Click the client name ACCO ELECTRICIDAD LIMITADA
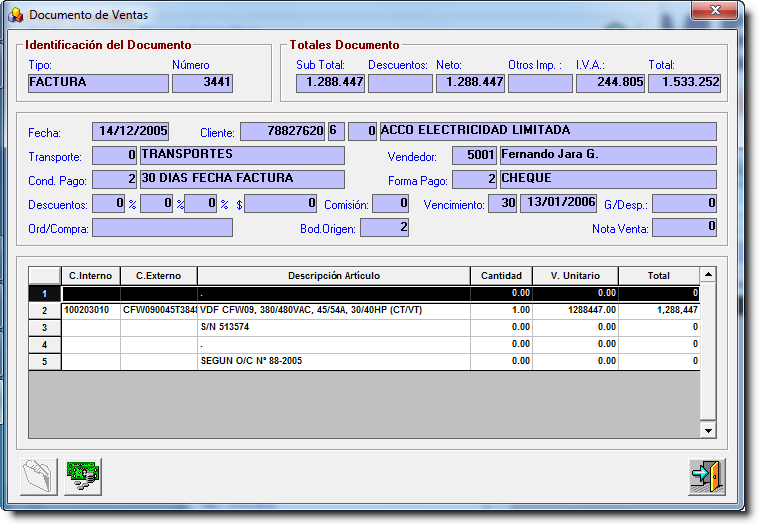 (x=548, y=131)
